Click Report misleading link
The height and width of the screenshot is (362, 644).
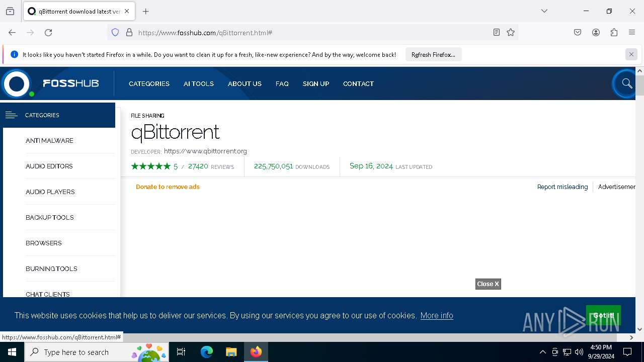click(x=562, y=187)
